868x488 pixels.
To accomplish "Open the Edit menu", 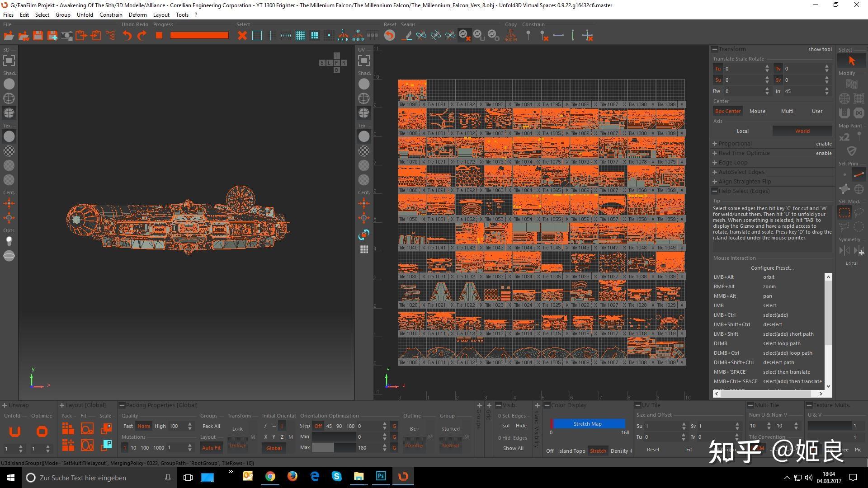I will (x=24, y=15).
